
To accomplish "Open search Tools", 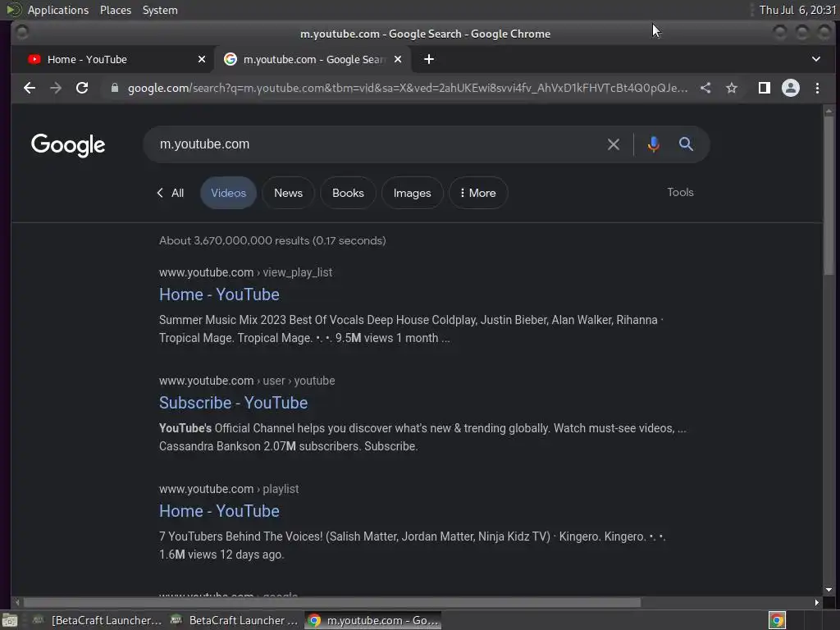I will (680, 192).
